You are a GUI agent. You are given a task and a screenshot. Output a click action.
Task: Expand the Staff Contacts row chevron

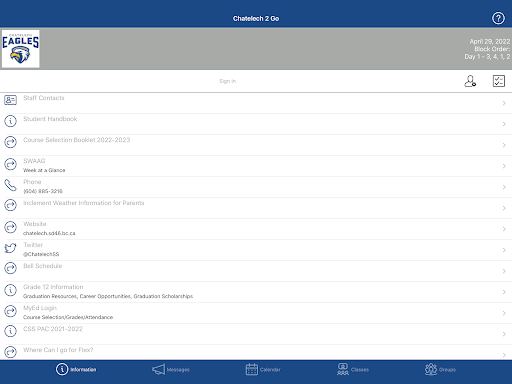pos(504,103)
